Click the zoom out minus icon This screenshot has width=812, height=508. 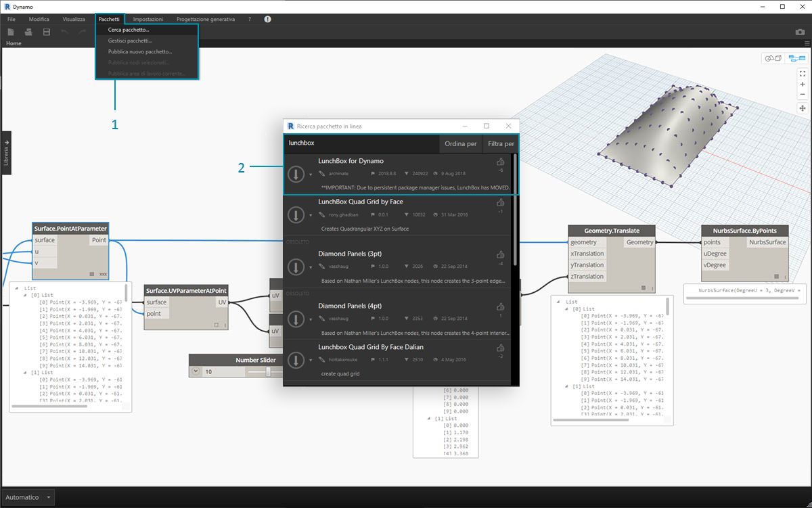(803, 94)
